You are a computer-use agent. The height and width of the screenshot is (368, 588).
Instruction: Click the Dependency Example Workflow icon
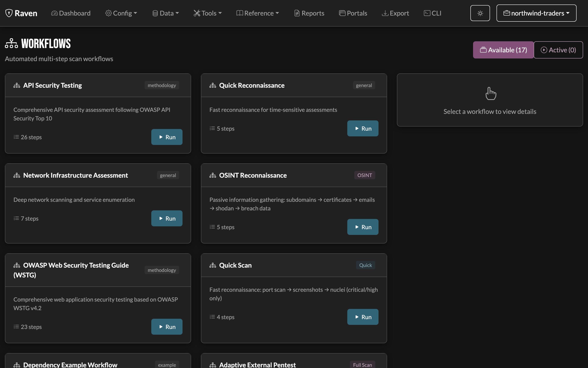coord(17,365)
